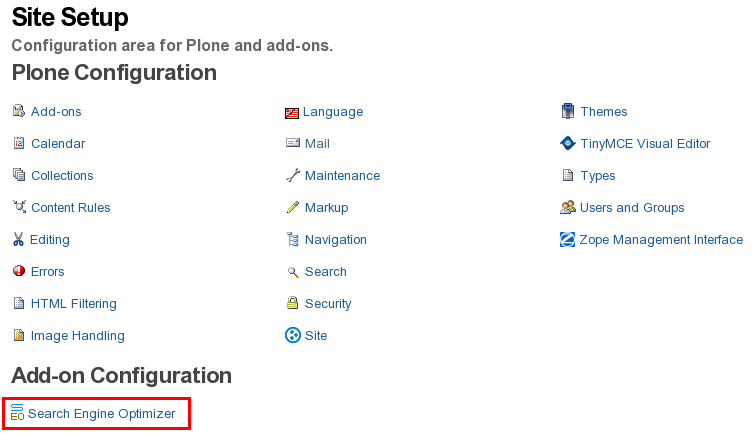Open the Collections settings link

point(62,176)
